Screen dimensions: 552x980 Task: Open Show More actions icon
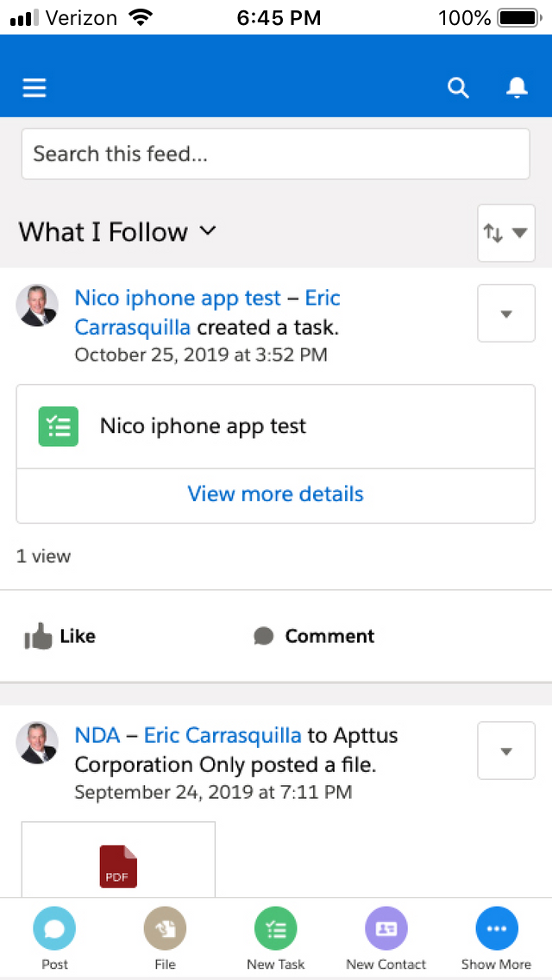pyautogui.click(x=496, y=929)
